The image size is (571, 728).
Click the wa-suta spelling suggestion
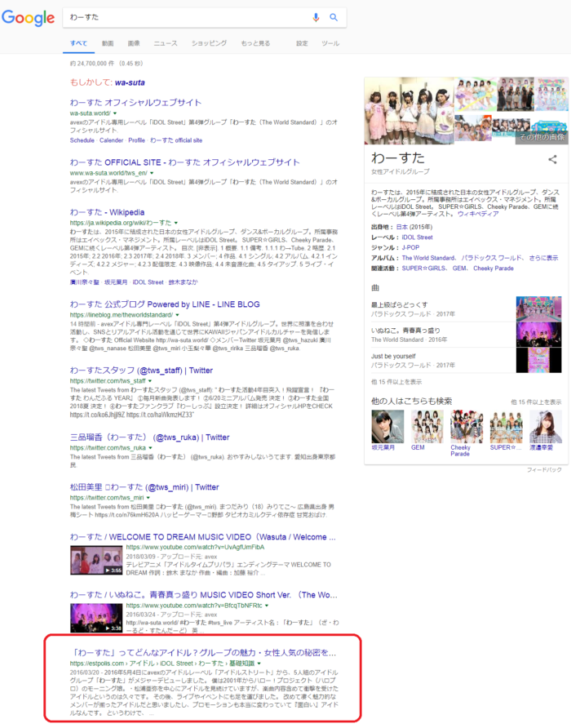[130, 82]
